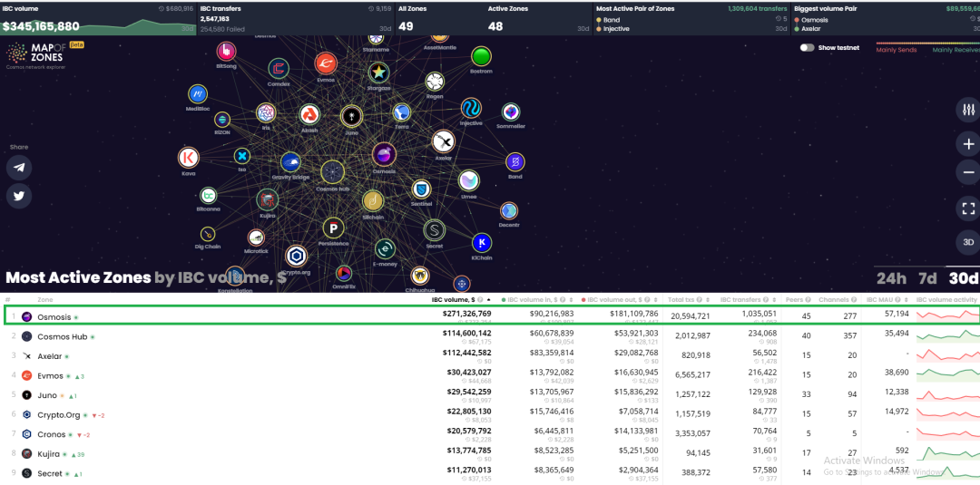This screenshot has width=980, height=485.
Task: Share via the Twitter bird icon
Action: [19, 196]
